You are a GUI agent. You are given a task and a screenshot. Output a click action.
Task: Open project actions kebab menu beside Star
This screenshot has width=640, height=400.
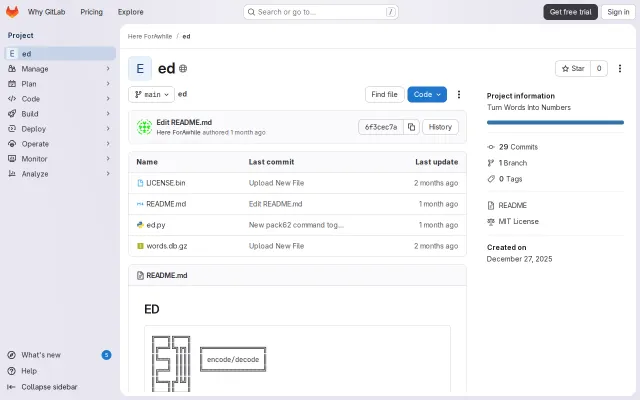(x=620, y=69)
